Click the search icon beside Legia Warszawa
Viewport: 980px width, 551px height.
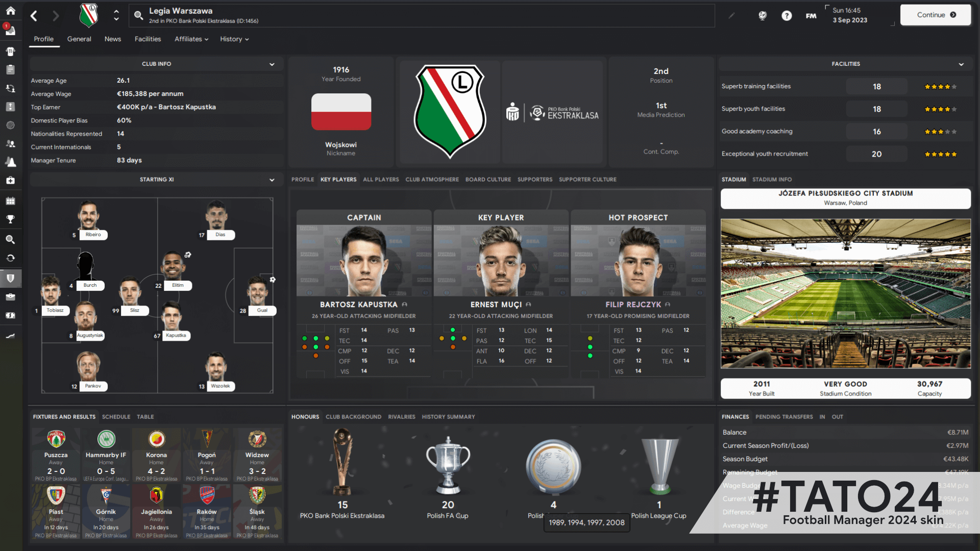click(138, 15)
